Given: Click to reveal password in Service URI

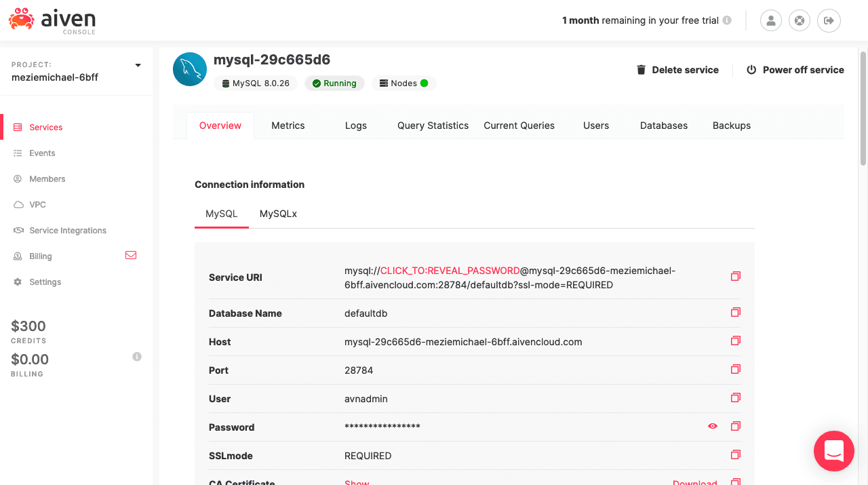Looking at the screenshot, I should tap(450, 271).
